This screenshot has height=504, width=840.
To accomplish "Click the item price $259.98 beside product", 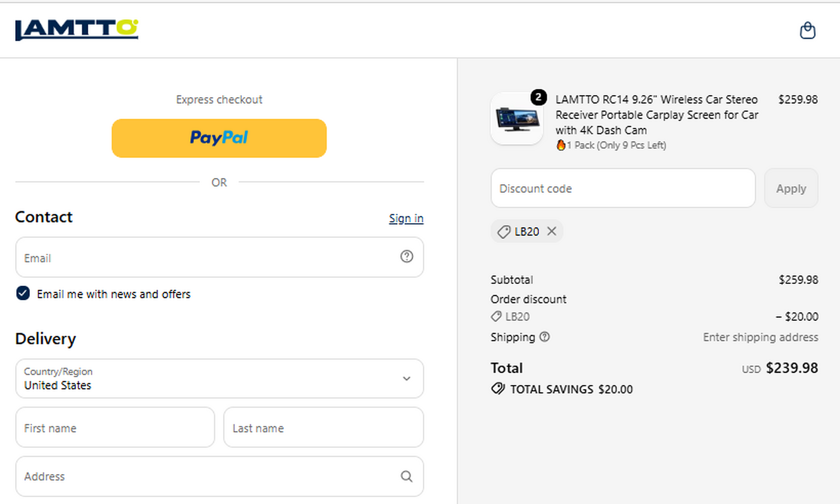I will click(798, 99).
